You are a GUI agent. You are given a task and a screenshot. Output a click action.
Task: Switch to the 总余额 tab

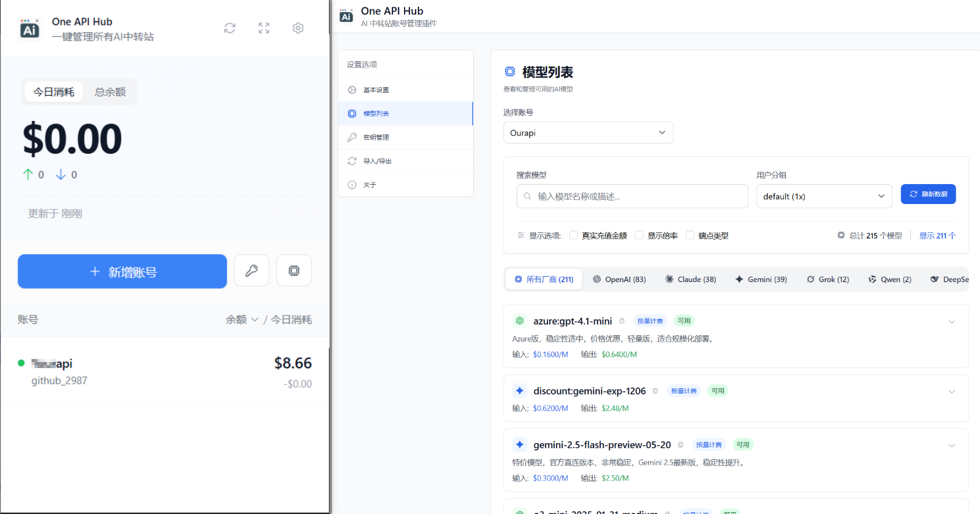(110, 92)
